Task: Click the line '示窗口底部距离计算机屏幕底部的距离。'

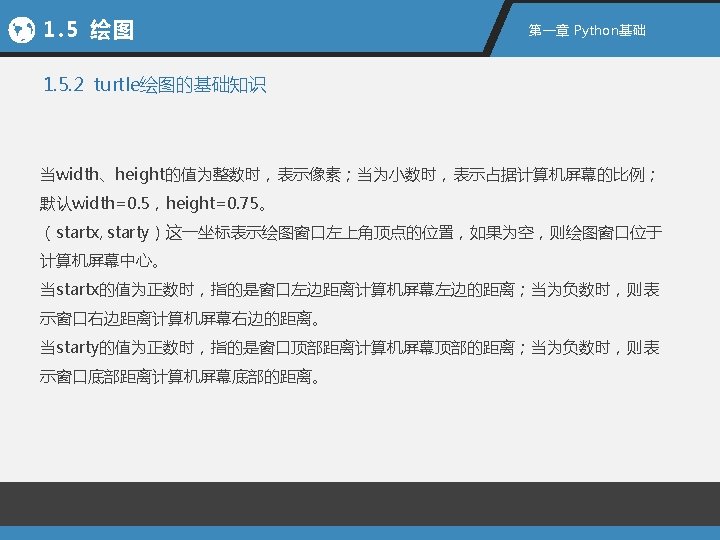Action: (180, 377)
